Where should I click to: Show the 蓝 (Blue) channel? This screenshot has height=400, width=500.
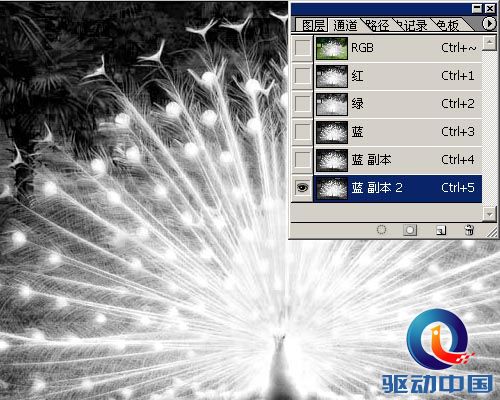coord(303,132)
